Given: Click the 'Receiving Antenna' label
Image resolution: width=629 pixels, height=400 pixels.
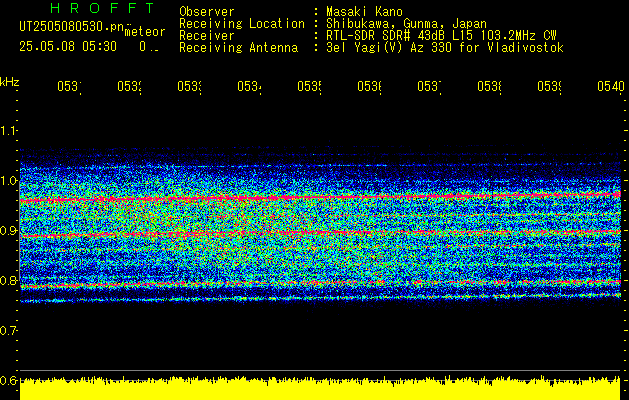Looking at the screenshot, I should pos(238,48).
